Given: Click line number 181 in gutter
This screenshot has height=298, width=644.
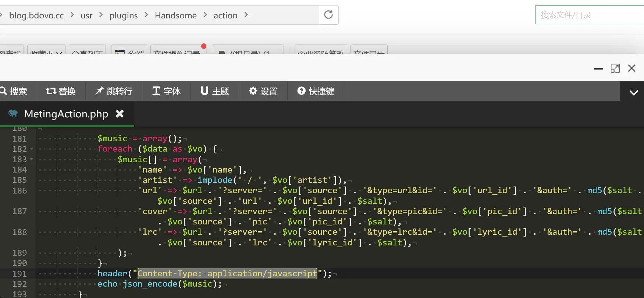Looking at the screenshot, I should click(x=19, y=139).
